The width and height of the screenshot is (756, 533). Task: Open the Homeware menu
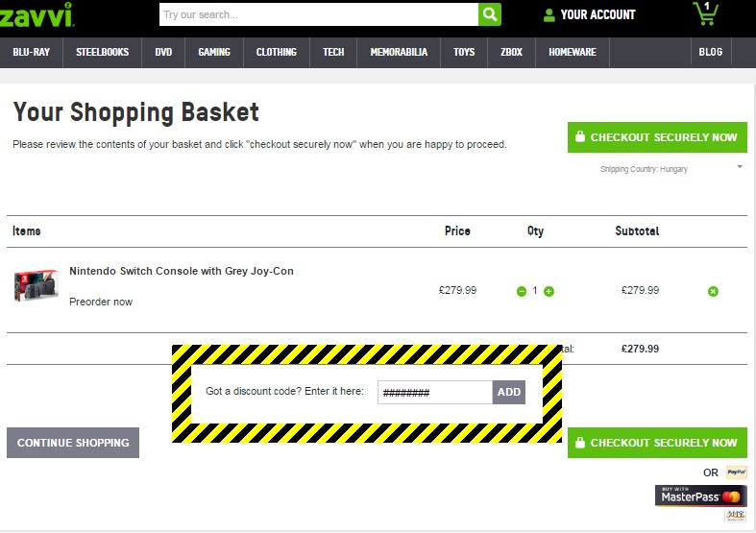click(x=573, y=52)
